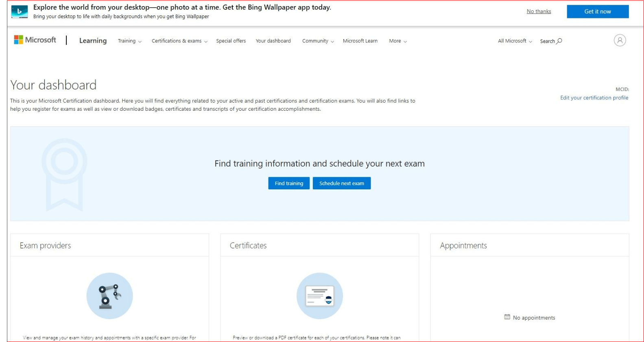Click the Learning site title
The image size is (644, 342).
[93, 41]
